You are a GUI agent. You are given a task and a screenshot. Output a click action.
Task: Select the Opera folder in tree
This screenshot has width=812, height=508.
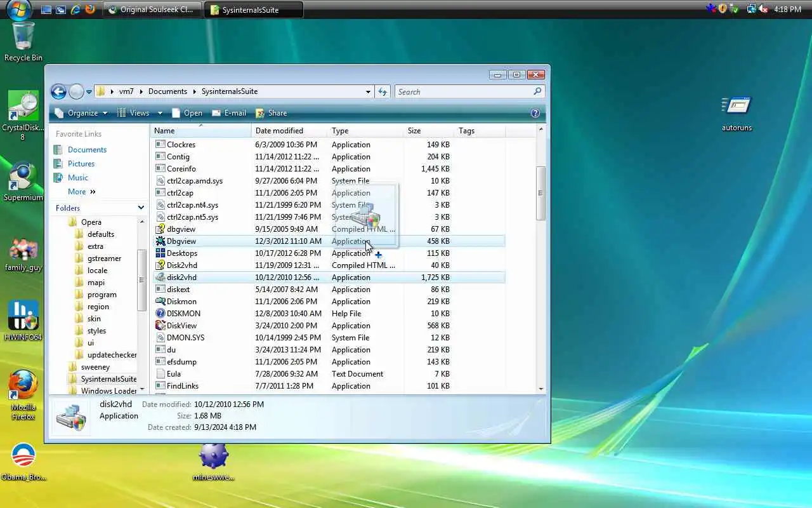click(x=91, y=222)
